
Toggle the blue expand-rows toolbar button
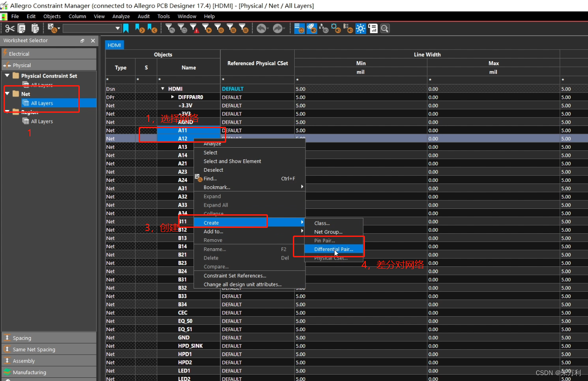click(x=300, y=29)
